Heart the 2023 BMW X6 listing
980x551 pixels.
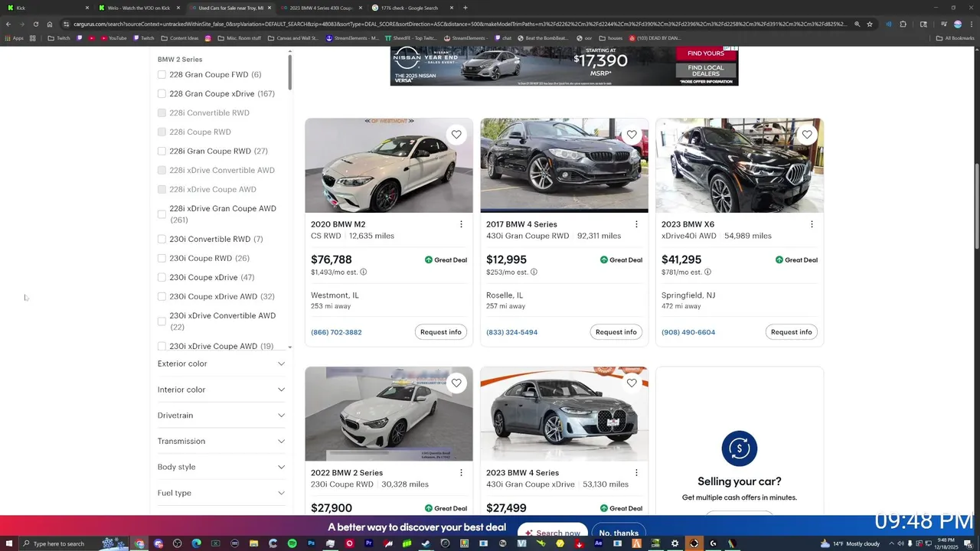807,135
